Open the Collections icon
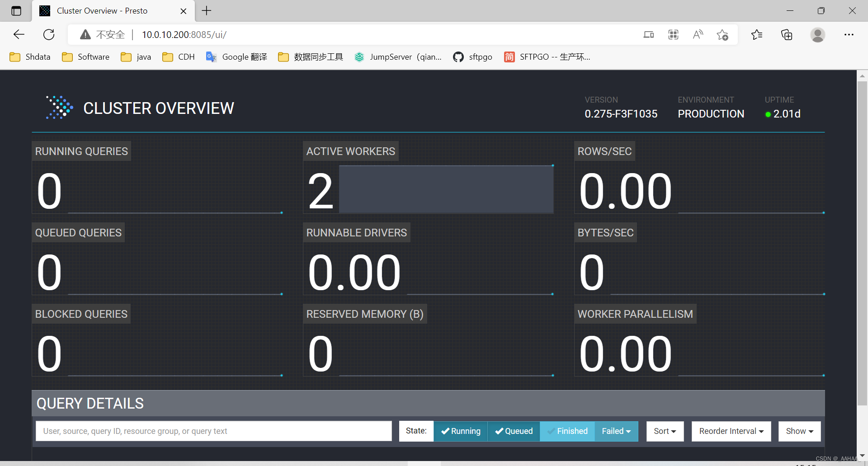The width and height of the screenshot is (868, 466). tap(787, 34)
